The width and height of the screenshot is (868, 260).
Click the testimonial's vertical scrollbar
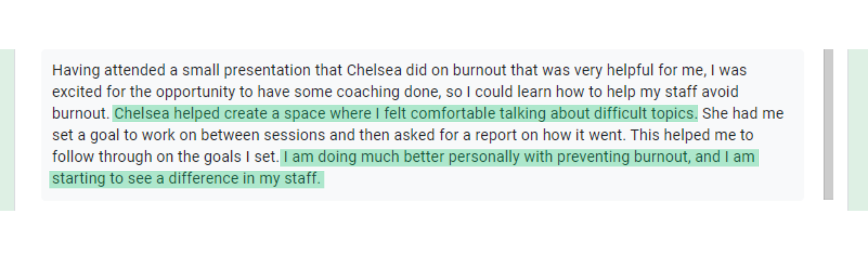click(828, 124)
